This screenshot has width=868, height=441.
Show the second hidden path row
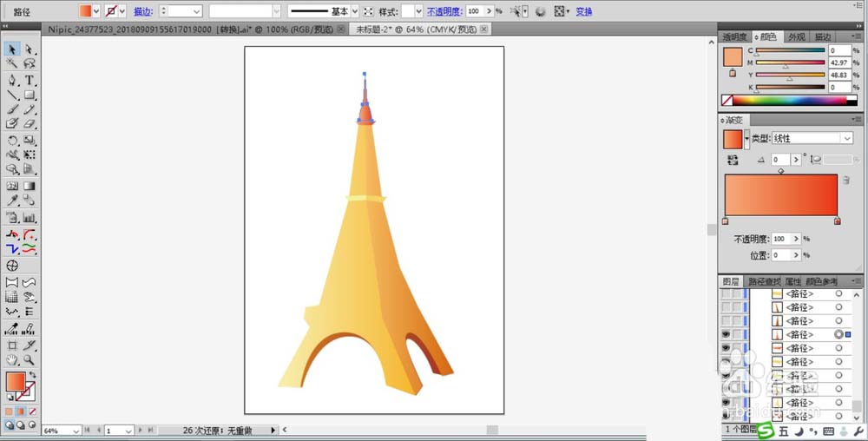tap(726, 307)
